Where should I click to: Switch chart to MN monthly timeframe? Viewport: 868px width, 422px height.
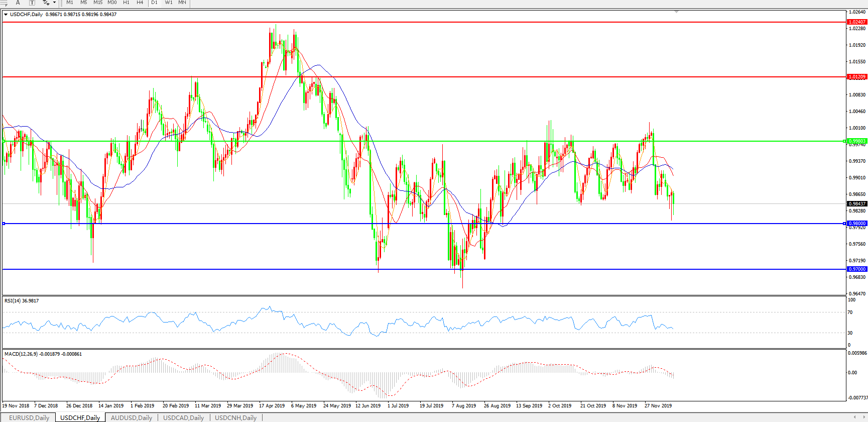coord(182,3)
